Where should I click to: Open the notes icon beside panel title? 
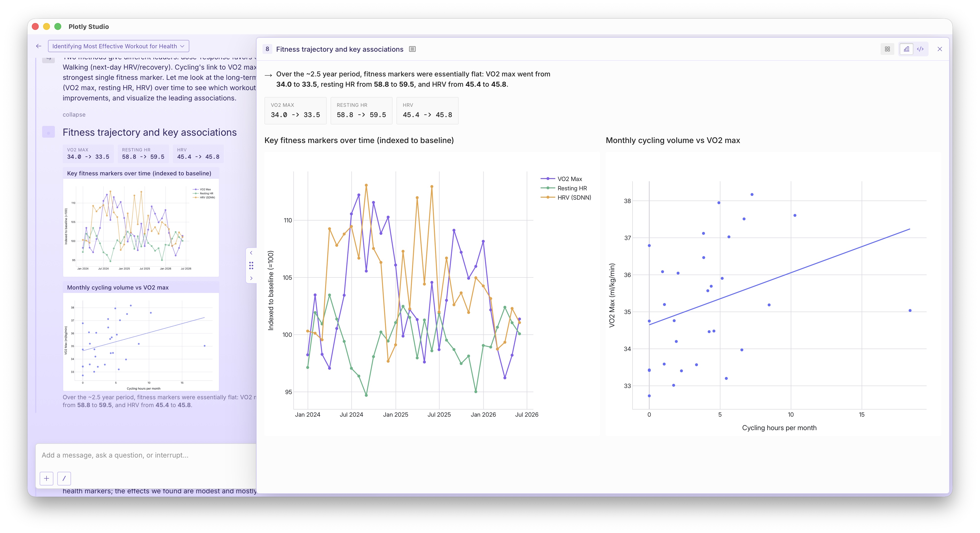pos(412,49)
